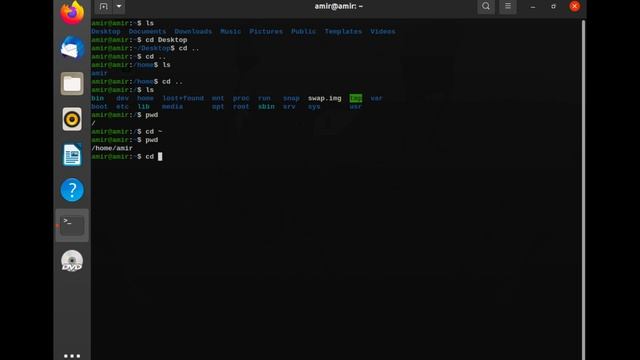Click the 'Documents' folder name in listing
640x360 pixels.
click(147, 31)
